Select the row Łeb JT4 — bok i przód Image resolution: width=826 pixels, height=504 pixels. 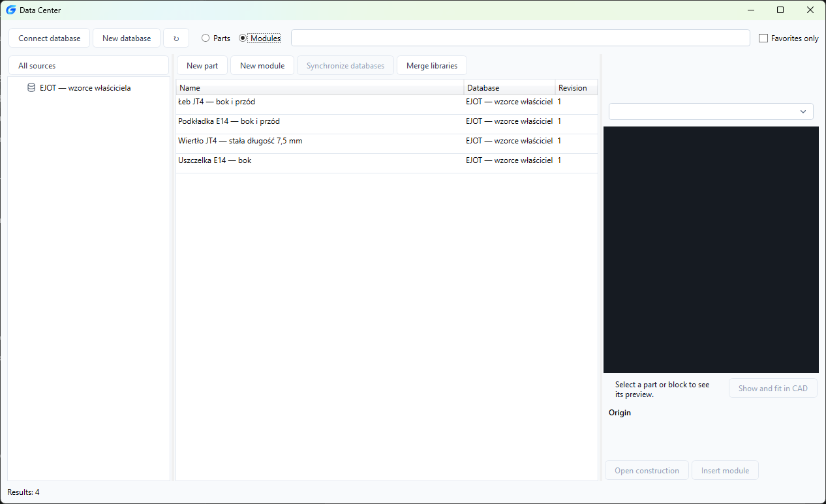pyautogui.click(x=387, y=105)
